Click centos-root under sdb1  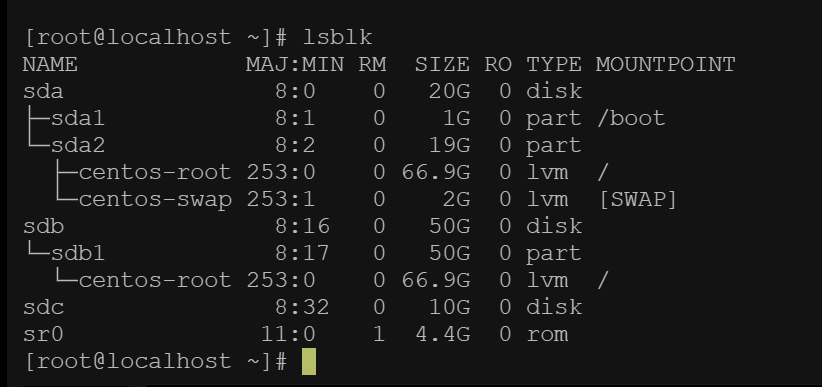[155, 281]
